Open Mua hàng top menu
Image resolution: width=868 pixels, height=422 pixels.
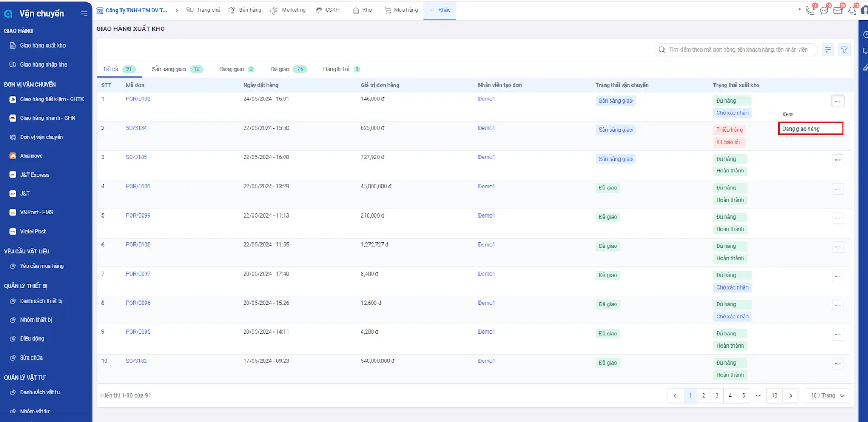tap(401, 10)
